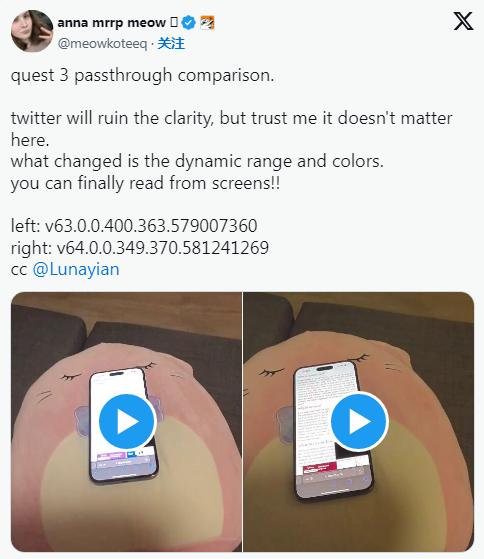Click the line starting 'left: v63.0.0.400'

(134, 226)
